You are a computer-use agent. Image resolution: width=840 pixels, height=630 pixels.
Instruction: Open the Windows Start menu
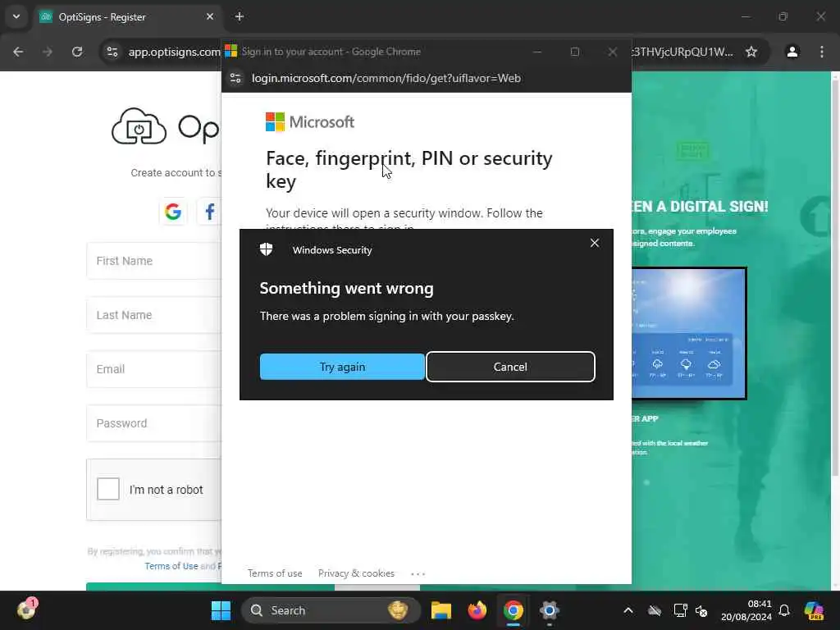(221, 610)
